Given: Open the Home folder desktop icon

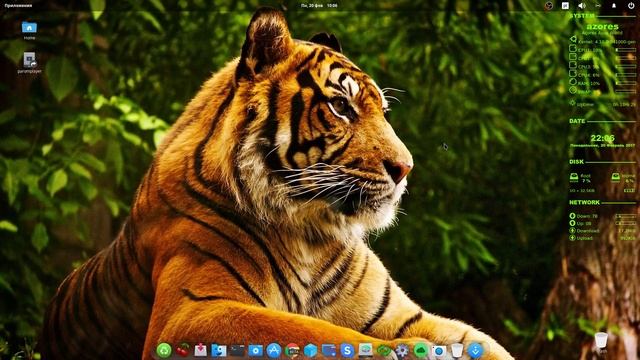Looking at the screenshot, I should pos(29,31).
